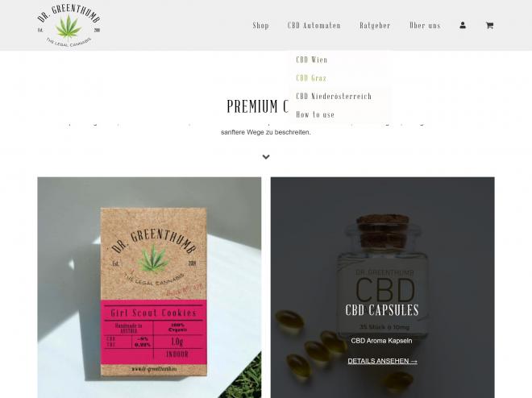Open the Über uns menu
Viewport: 532px width, 398px height.
coord(425,26)
